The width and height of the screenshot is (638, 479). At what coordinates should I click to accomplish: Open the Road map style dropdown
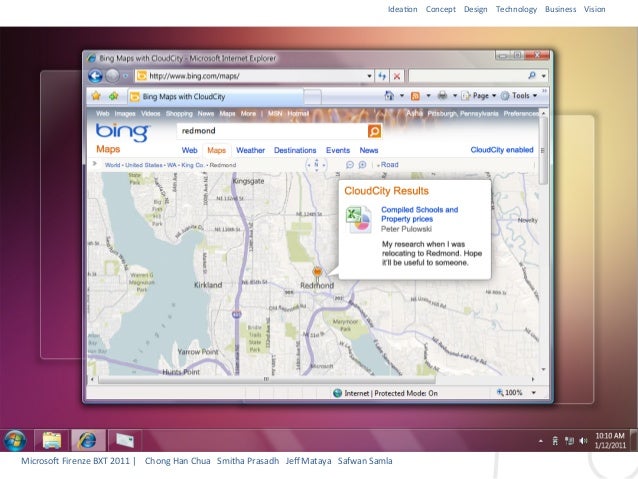click(388, 164)
